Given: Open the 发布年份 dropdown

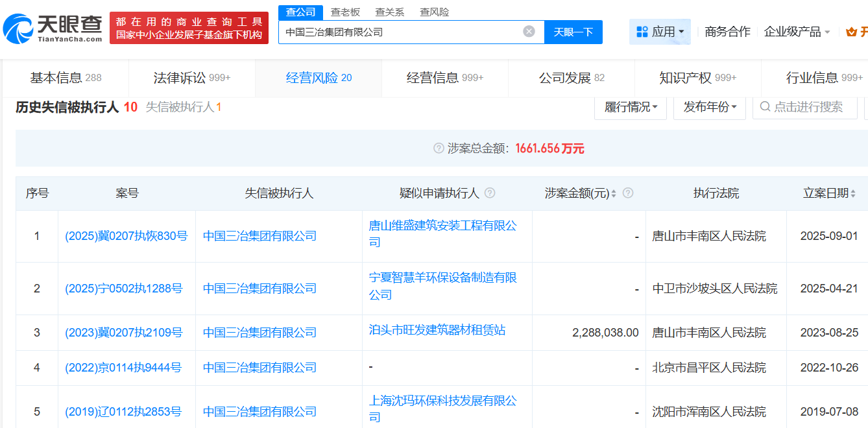Looking at the screenshot, I should coord(709,107).
